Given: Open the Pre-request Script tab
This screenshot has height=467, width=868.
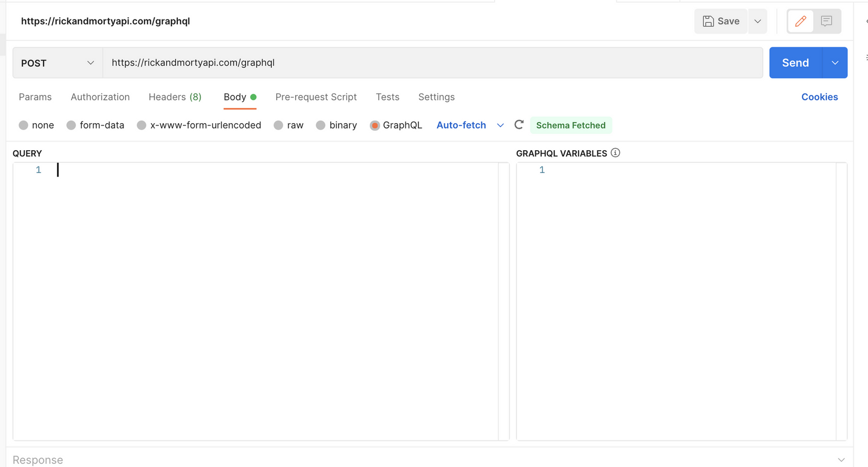Looking at the screenshot, I should click(x=316, y=97).
